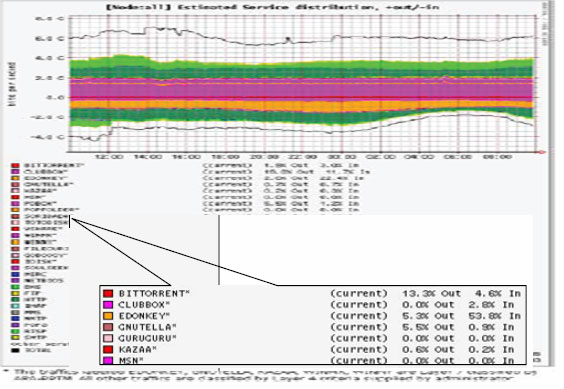Click the 0.6% Out value for KAZAA
Image resolution: width=564 pixels, height=389 pixels.
coord(428,349)
